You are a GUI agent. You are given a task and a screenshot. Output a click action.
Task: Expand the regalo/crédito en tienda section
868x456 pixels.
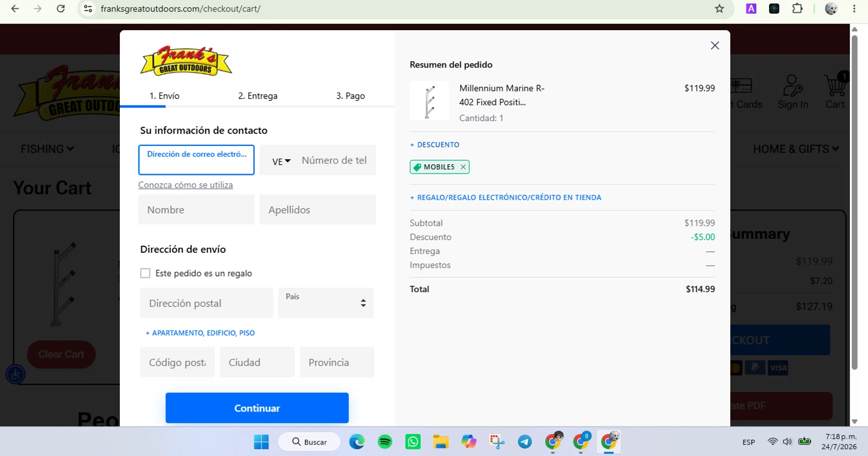coord(506,197)
